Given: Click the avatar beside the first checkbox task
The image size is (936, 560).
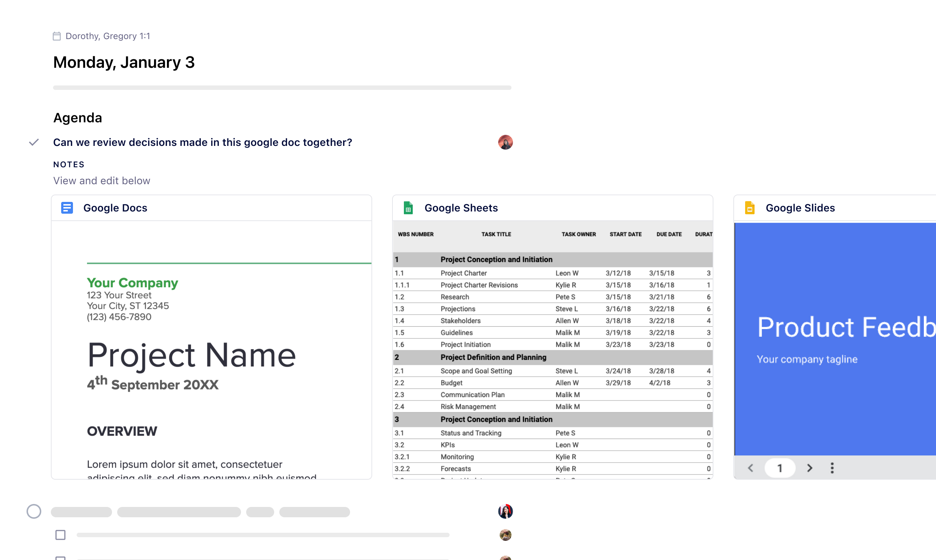Looking at the screenshot, I should point(505,535).
